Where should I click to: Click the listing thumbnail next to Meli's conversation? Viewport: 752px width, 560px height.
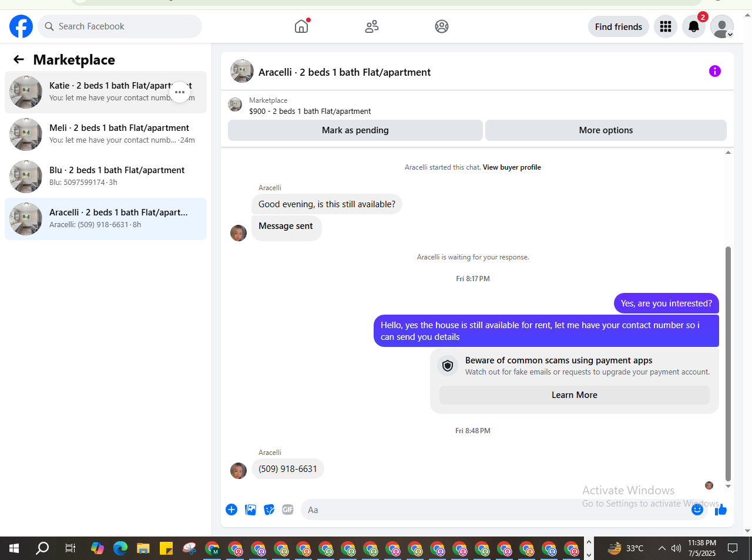(x=26, y=134)
